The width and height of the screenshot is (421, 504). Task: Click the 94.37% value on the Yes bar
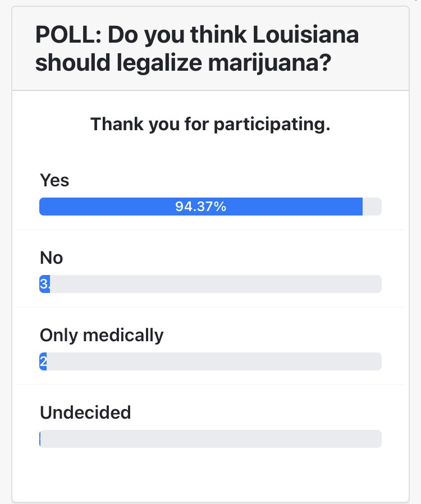tap(200, 207)
